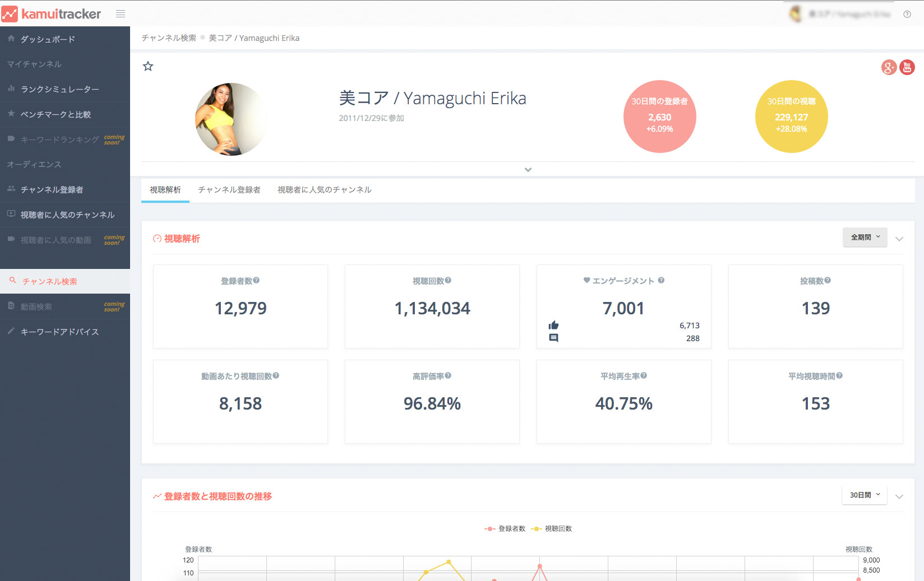Click the 96.84% rating value

(432, 403)
